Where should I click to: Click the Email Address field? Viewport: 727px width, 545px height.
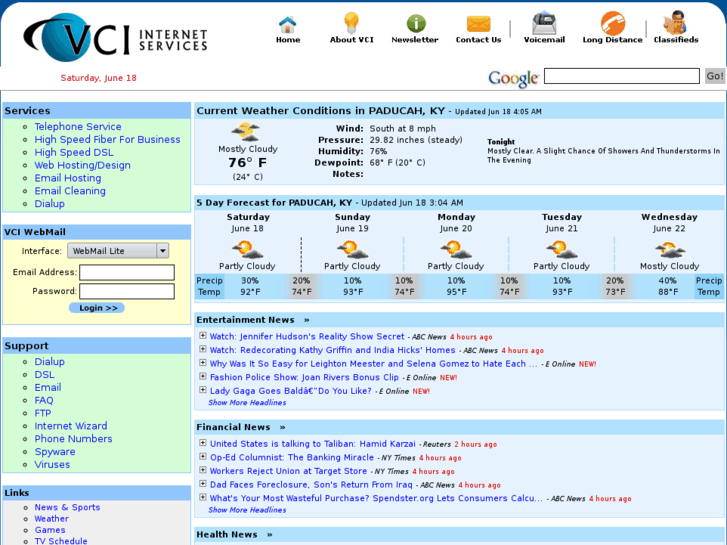(127, 273)
